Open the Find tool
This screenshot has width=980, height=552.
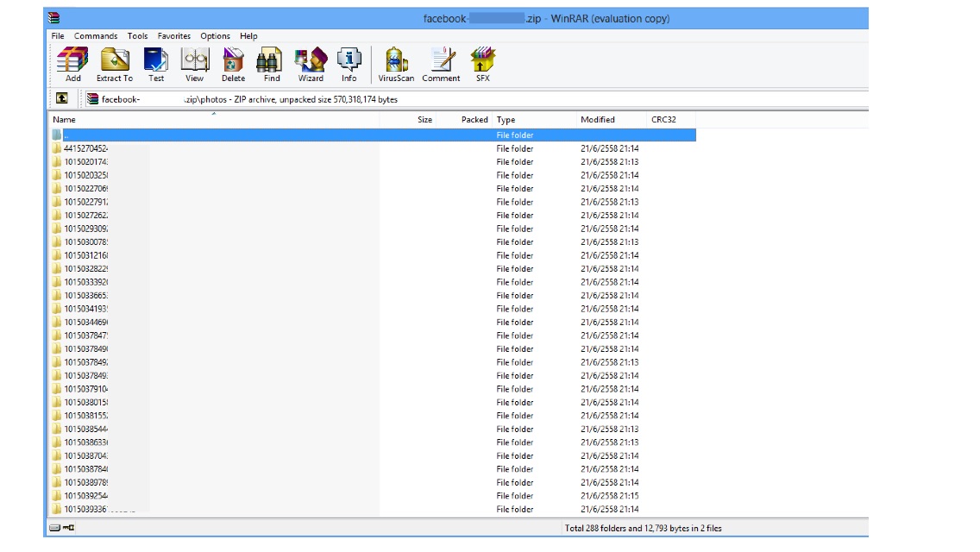pos(271,65)
